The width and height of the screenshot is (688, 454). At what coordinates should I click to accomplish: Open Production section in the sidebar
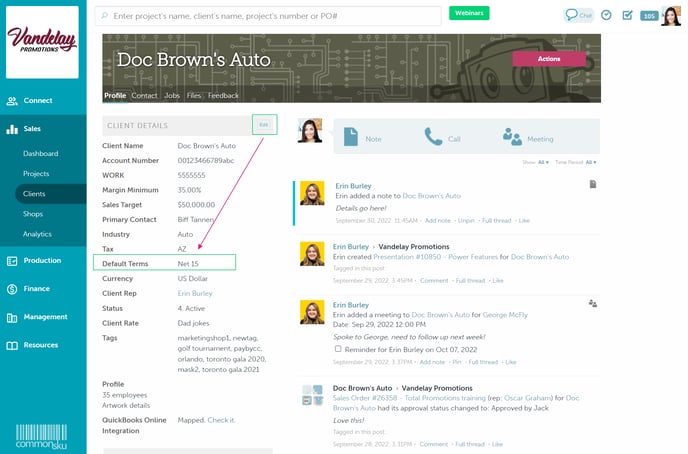coord(42,260)
